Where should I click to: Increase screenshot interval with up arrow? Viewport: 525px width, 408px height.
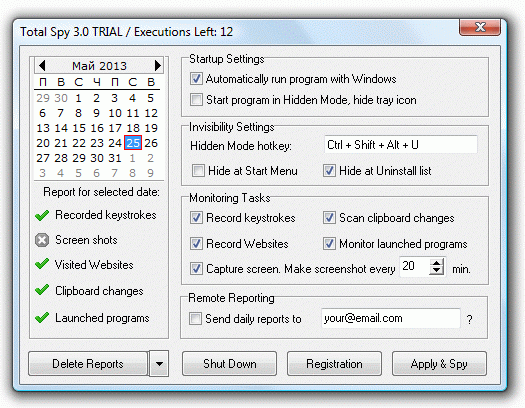tap(437, 263)
